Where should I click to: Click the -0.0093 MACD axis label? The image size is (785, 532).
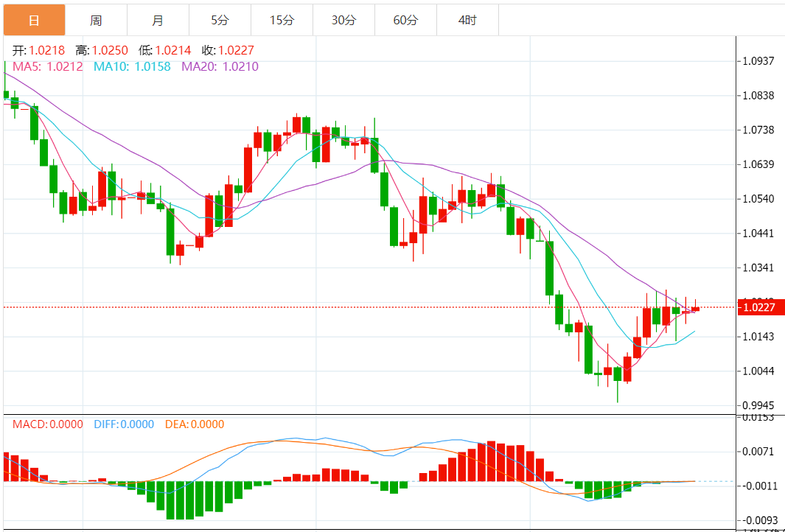(759, 520)
